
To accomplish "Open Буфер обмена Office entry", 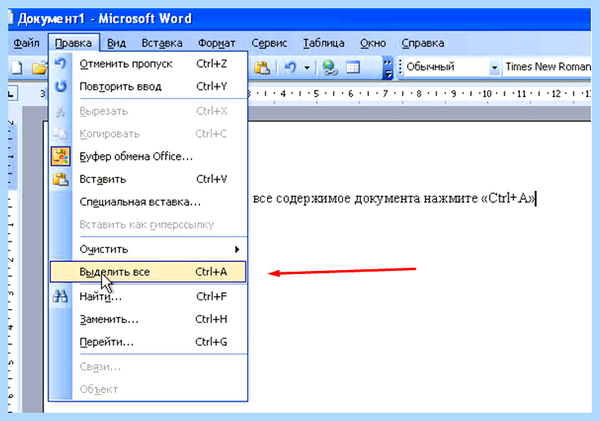I will [148, 157].
